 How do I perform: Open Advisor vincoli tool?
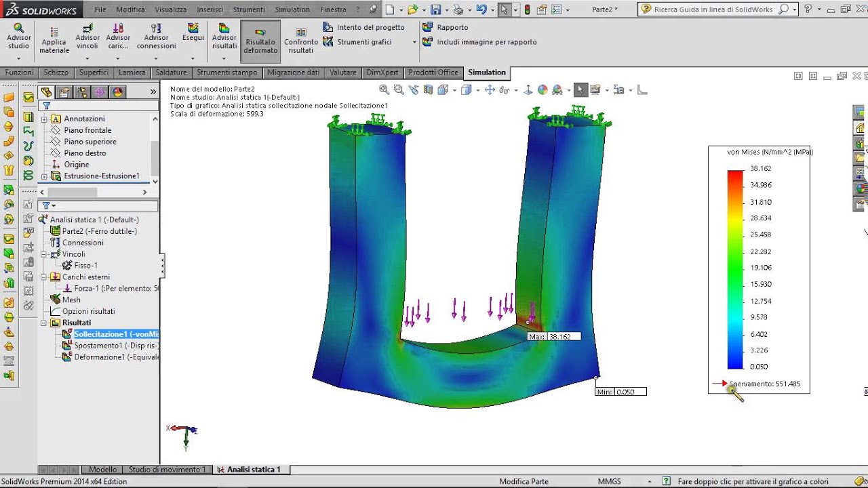point(87,37)
